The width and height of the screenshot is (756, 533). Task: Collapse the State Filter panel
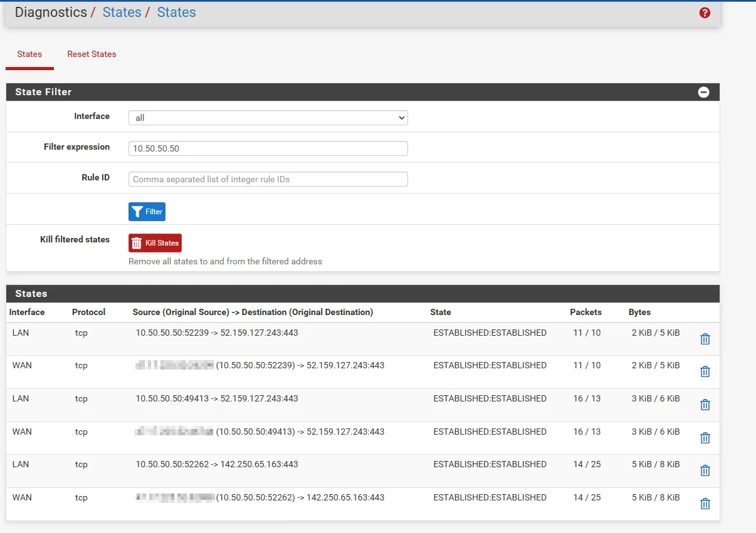[703, 92]
